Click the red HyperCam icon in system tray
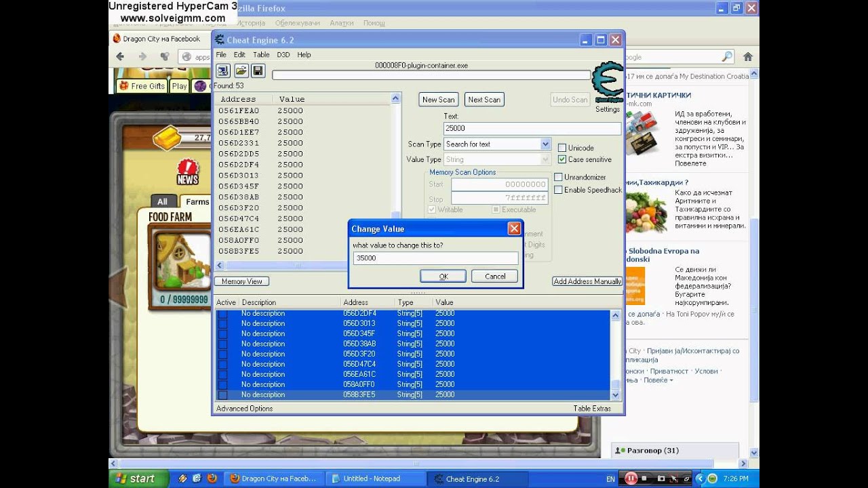 631,479
